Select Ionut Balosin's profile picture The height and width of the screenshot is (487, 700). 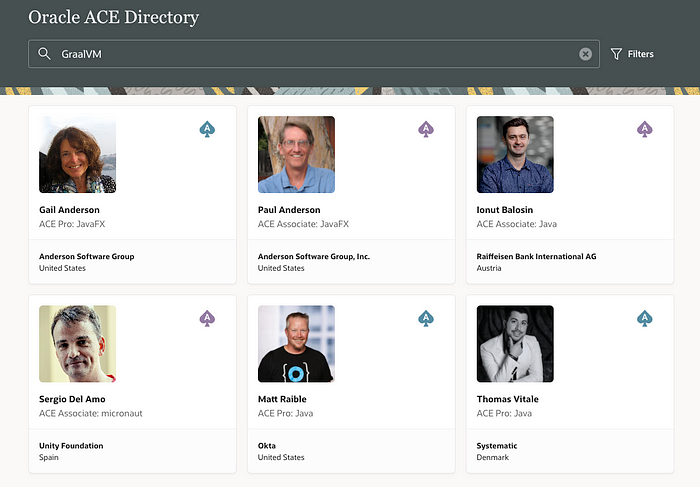515,155
